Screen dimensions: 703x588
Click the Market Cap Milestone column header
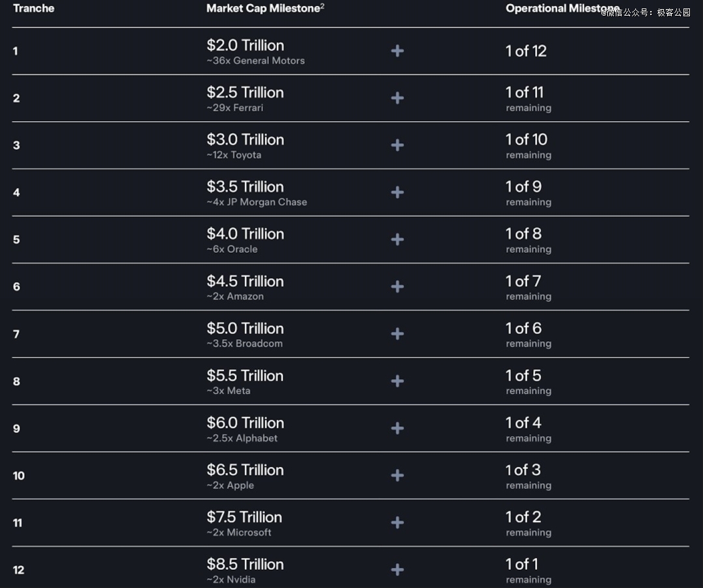(264, 8)
